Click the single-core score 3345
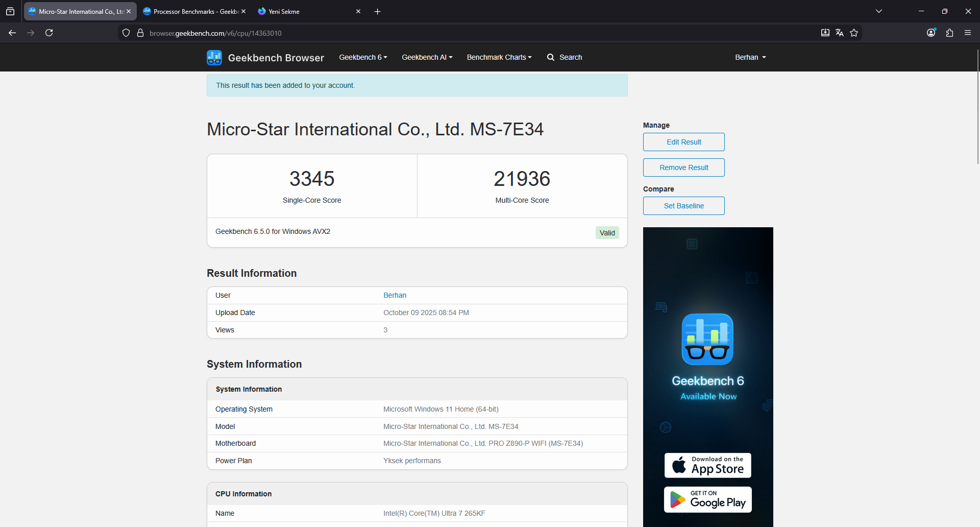The image size is (980, 527). (312, 179)
